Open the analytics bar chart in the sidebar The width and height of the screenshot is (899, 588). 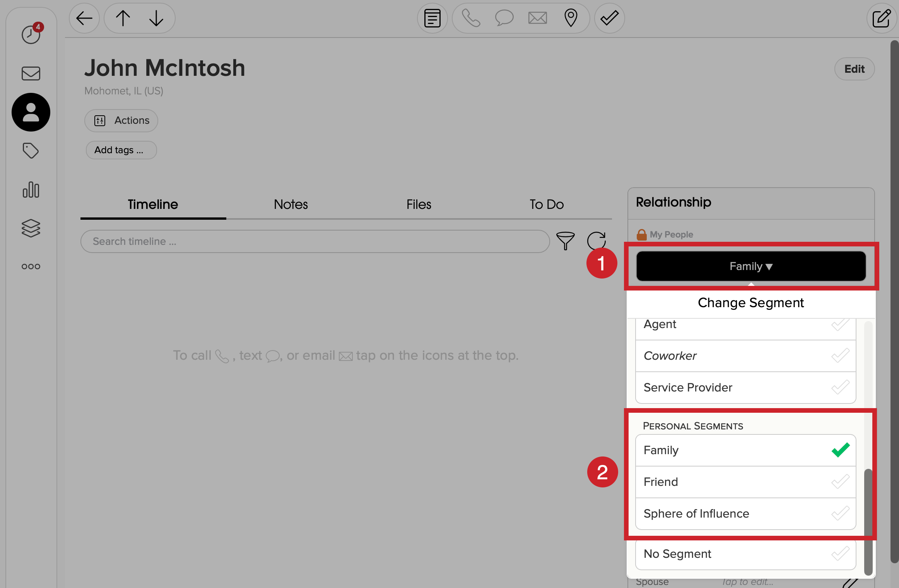click(x=31, y=190)
